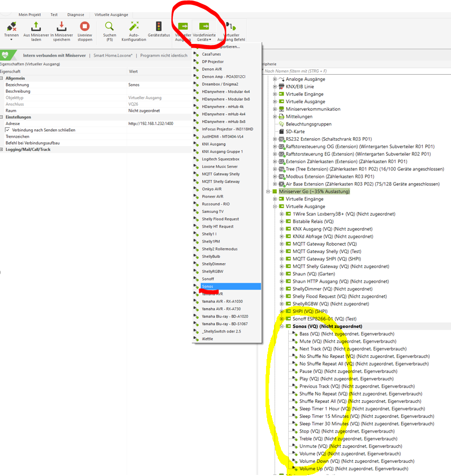Click Programm nicht identisch status

pyautogui.click(x=164, y=55)
